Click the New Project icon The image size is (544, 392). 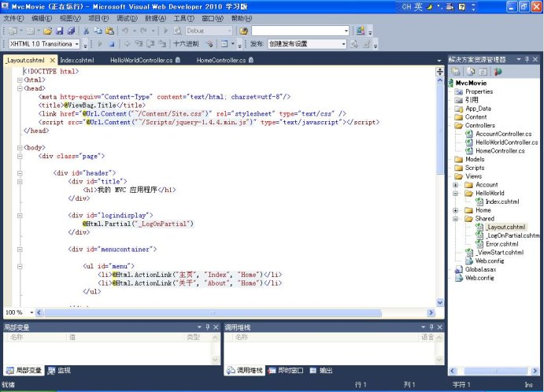coord(13,31)
